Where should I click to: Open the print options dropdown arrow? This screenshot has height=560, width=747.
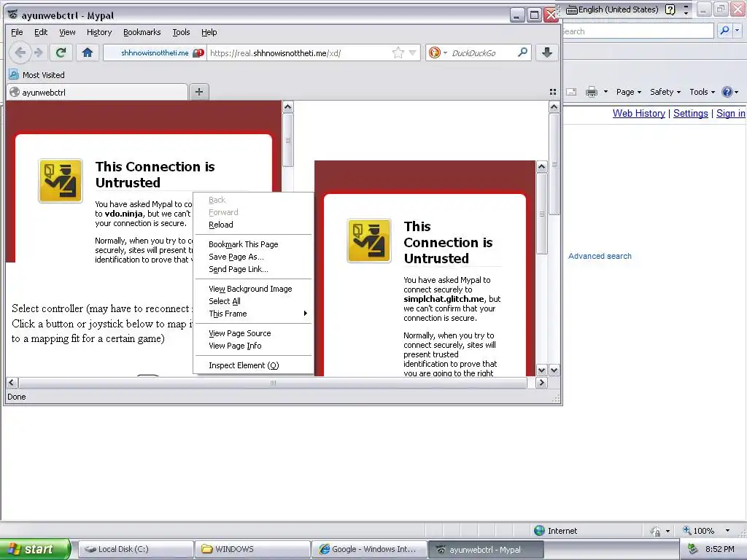coord(605,92)
